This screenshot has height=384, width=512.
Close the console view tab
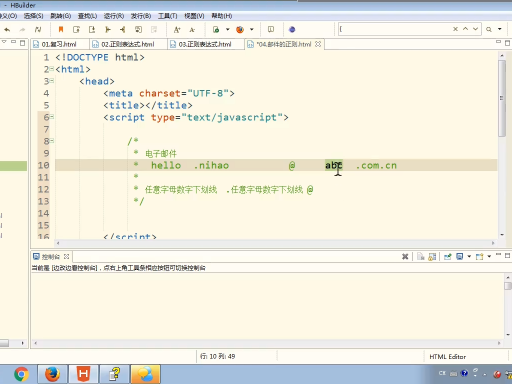(x=66, y=256)
